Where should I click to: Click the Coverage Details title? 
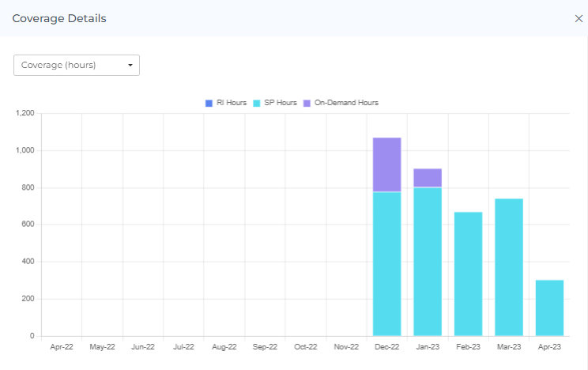point(59,18)
